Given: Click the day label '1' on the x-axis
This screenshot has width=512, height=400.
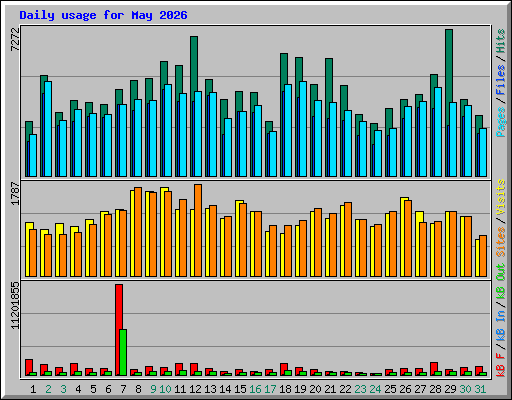Looking at the screenshot, I should point(33,389).
